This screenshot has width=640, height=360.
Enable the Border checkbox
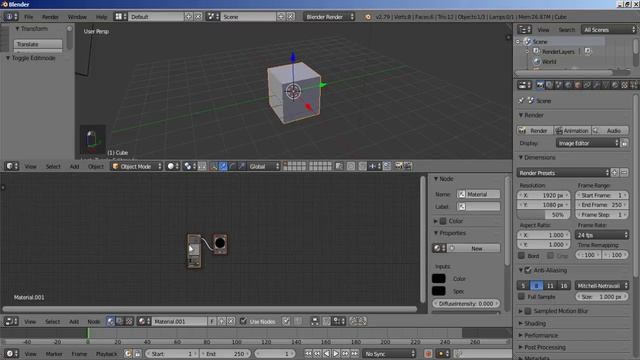point(521,256)
